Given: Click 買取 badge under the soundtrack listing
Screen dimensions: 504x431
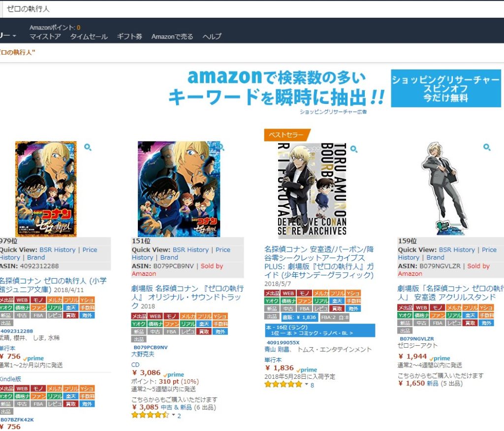Looking at the screenshot, I should (x=204, y=332).
